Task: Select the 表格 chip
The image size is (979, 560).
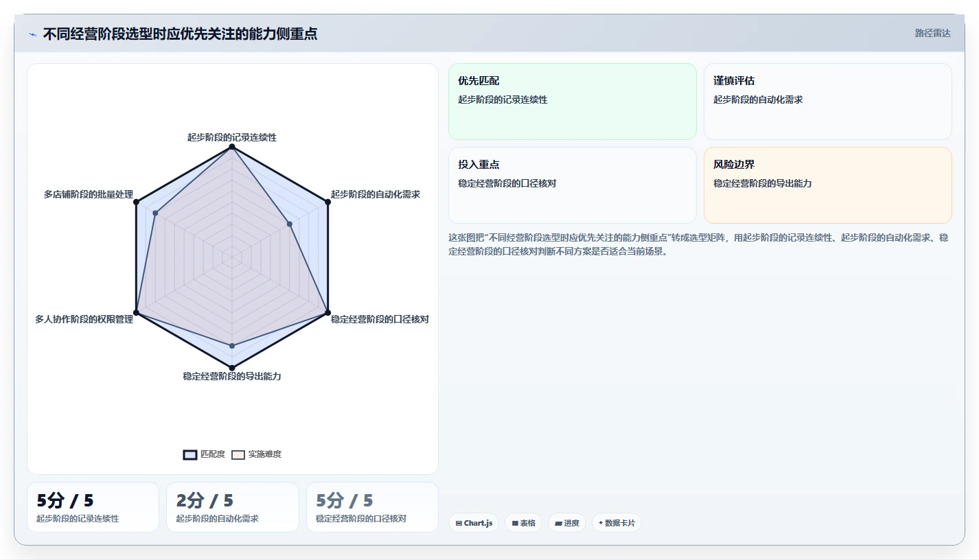Action: point(523,523)
